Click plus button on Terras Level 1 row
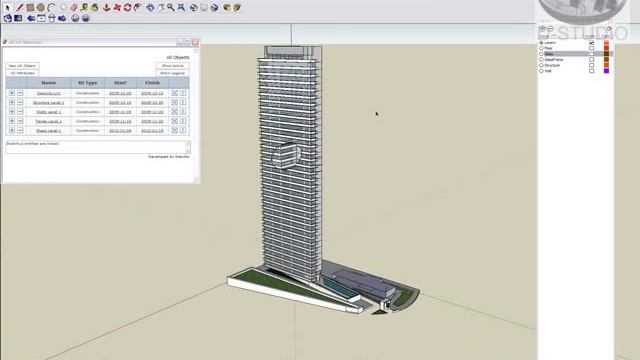Viewport: 640px width, 360px height. point(12,121)
